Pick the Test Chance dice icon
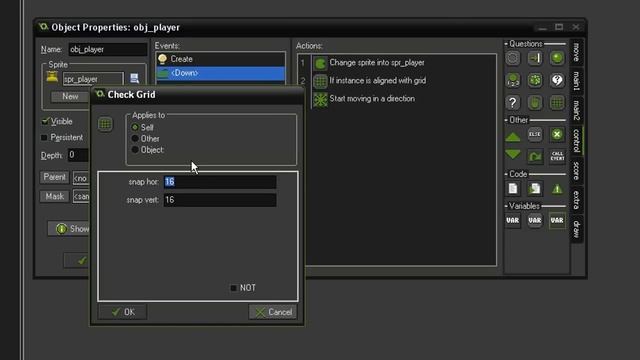Image resolution: width=640 pixels, height=360 pixels. 535,80
